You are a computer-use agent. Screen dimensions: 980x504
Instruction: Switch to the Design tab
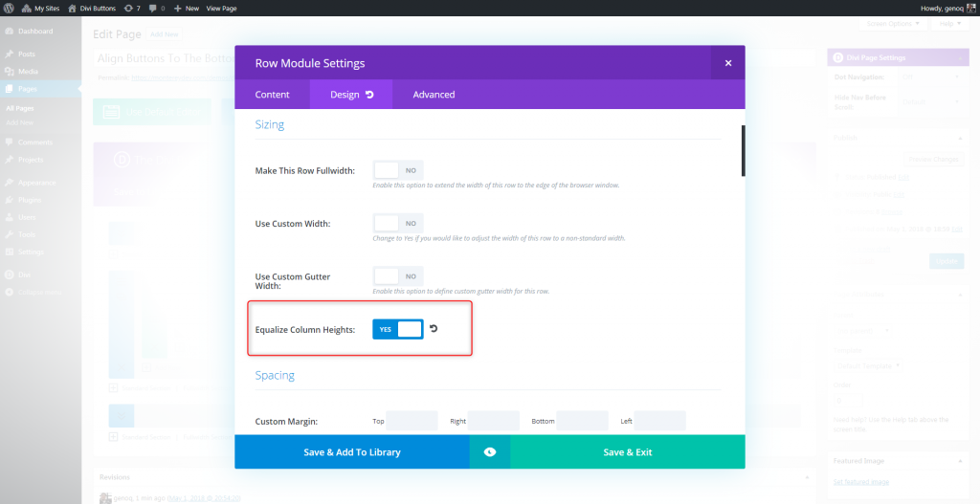click(x=351, y=95)
